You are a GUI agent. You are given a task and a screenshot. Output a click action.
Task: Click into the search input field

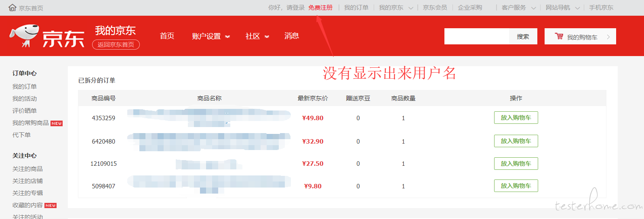[x=477, y=36]
